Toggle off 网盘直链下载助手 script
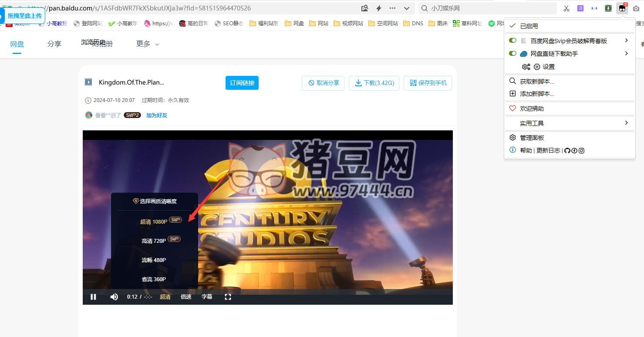This screenshot has width=644, height=337. (513, 54)
